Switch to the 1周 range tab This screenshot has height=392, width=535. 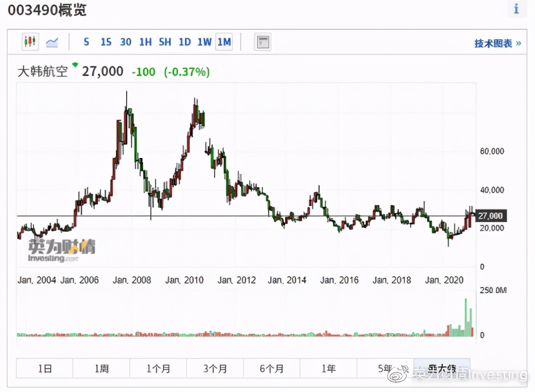[x=101, y=368]
